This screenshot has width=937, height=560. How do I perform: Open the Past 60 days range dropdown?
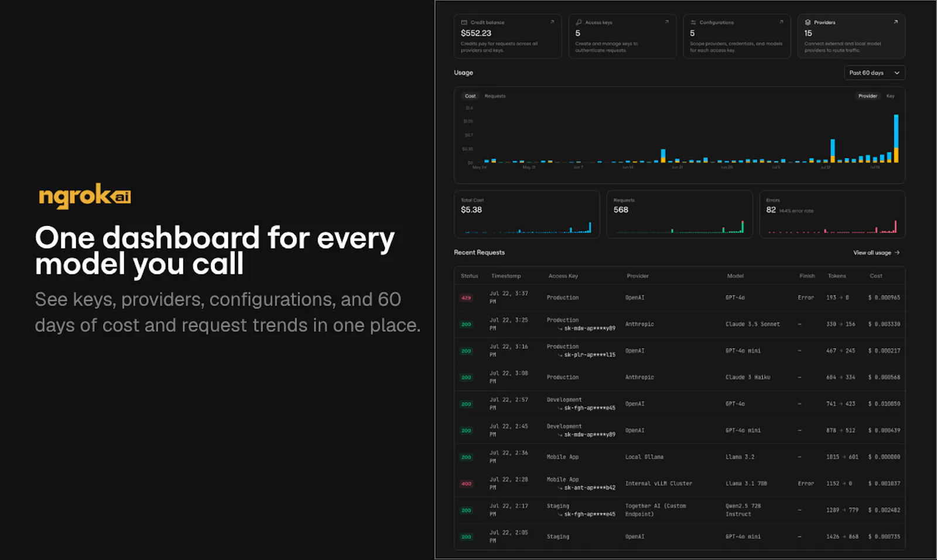point(874,73)
